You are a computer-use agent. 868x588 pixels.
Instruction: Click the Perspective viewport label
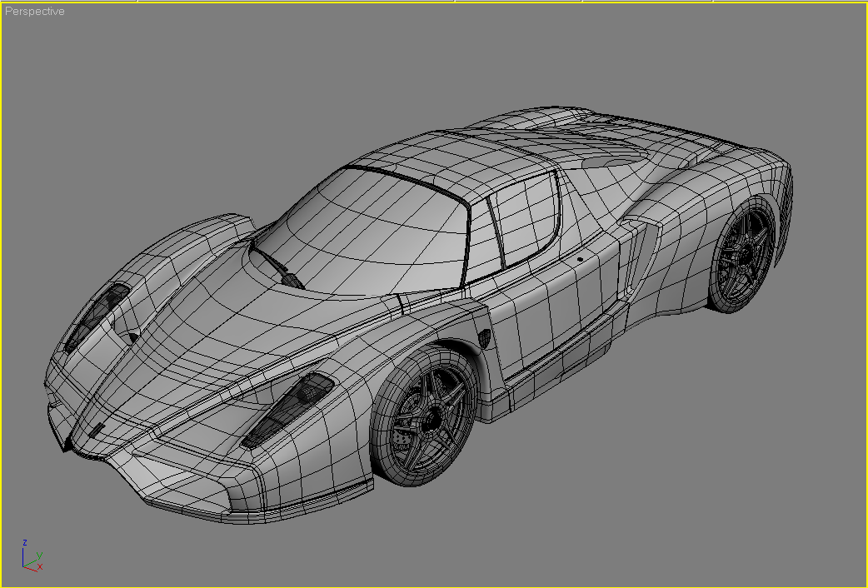(x=34, y=11)
